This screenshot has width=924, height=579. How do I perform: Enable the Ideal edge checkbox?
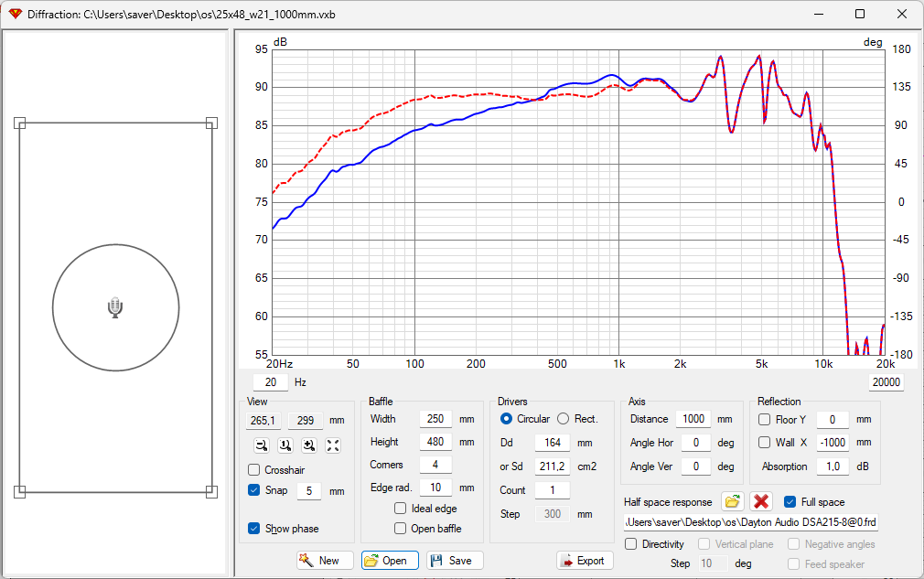point(400,509)
